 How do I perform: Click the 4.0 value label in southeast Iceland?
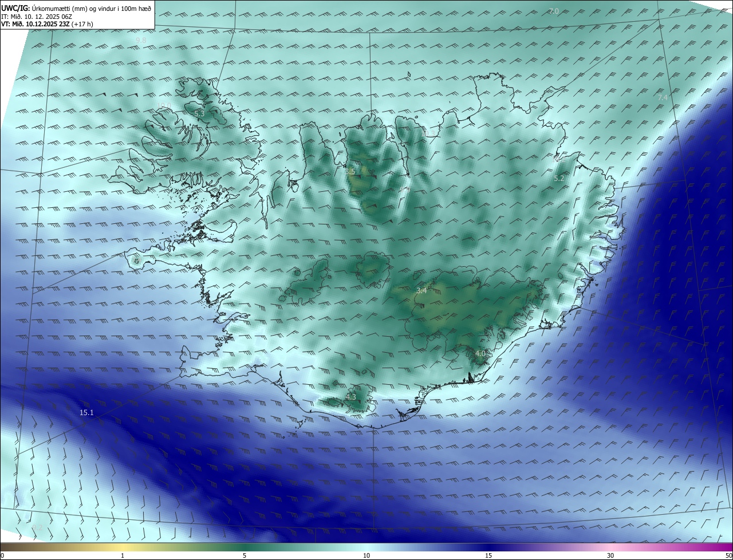pos(480,354)
